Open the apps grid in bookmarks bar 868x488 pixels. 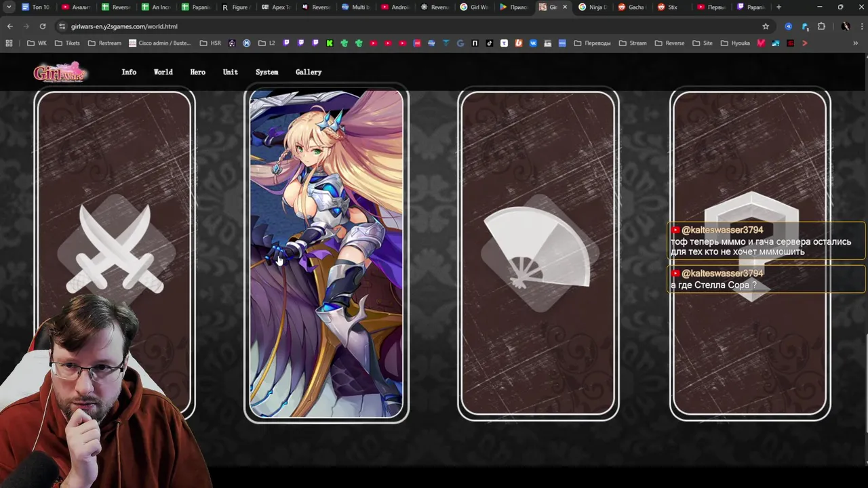tap(9, 43)
